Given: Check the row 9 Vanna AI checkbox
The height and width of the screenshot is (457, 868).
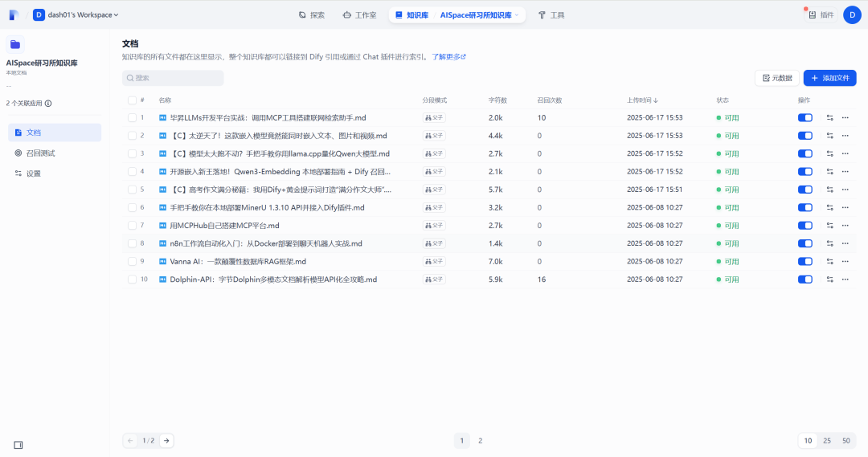Looking at the screenshot, I should 132,261.
